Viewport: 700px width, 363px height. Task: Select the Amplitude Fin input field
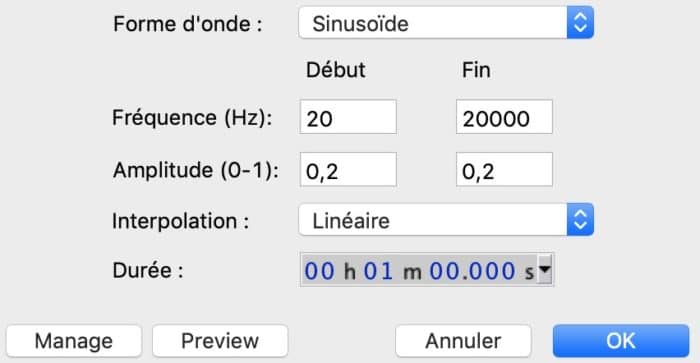504,170
